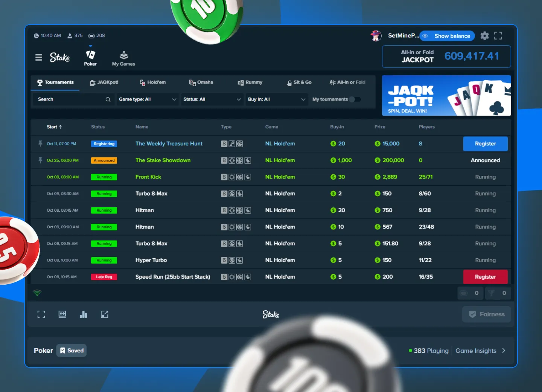Open My Games icon

(123, 58)
